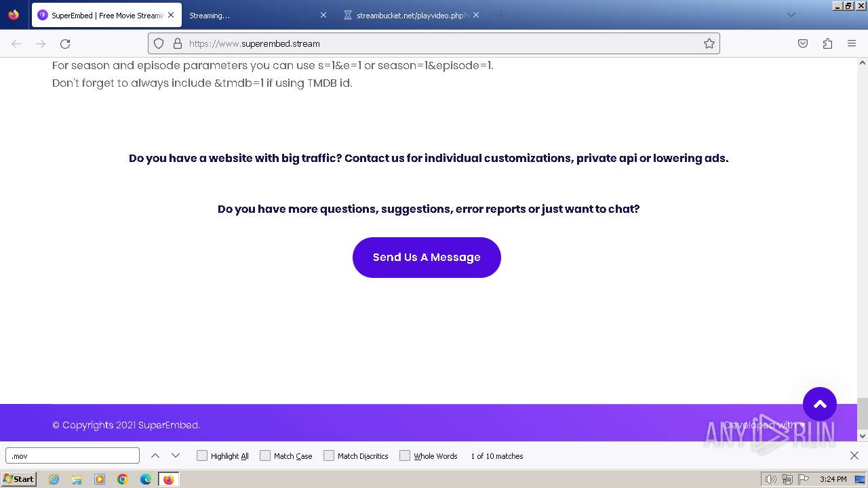Go to previous find match
This screenshot has width=868, height=488.
(x=155, y=456)
